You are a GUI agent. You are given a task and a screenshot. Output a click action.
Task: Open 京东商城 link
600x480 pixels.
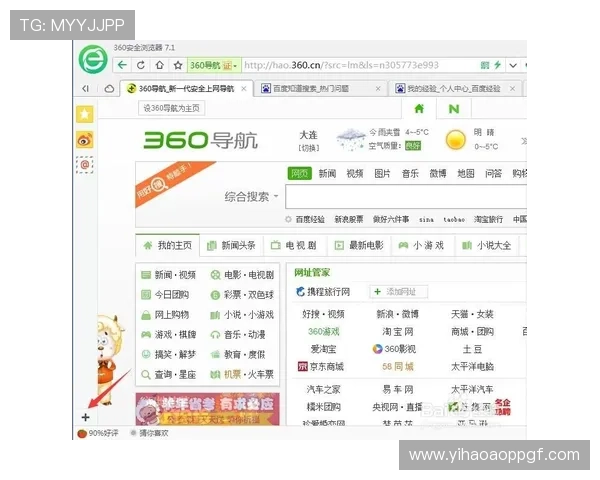(x=321, y=366)
